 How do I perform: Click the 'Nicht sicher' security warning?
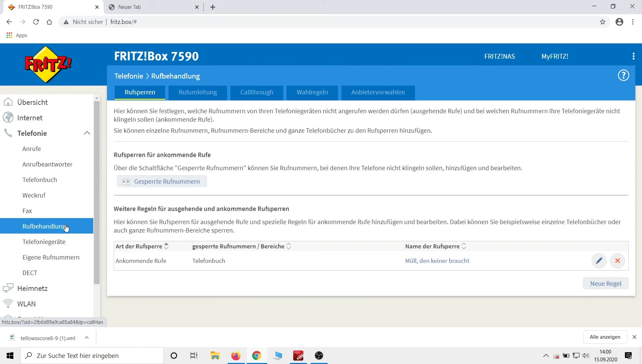coord(84,22)
